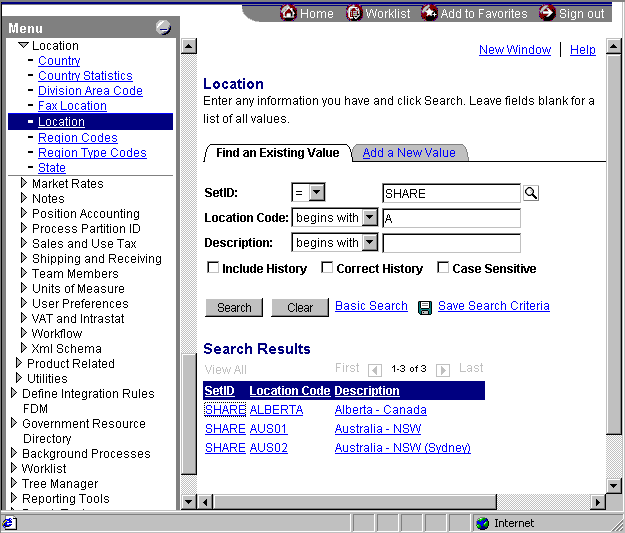Open Division Area Code menu link

click(x=90, y=90)
